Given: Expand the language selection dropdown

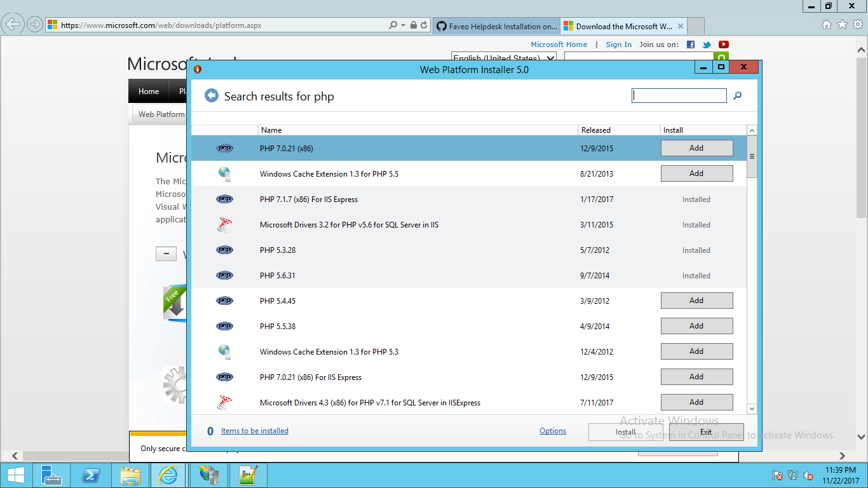Looking at the screenshot, I should pyautogui.click(x=551, y=58).
